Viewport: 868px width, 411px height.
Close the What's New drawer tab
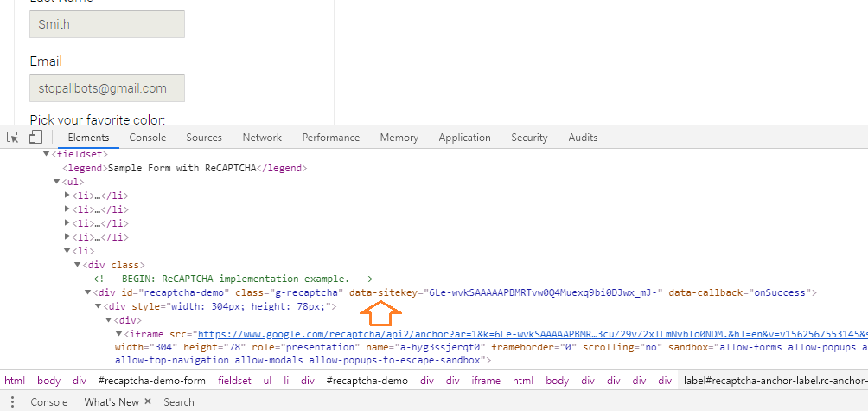pos(147,402)
